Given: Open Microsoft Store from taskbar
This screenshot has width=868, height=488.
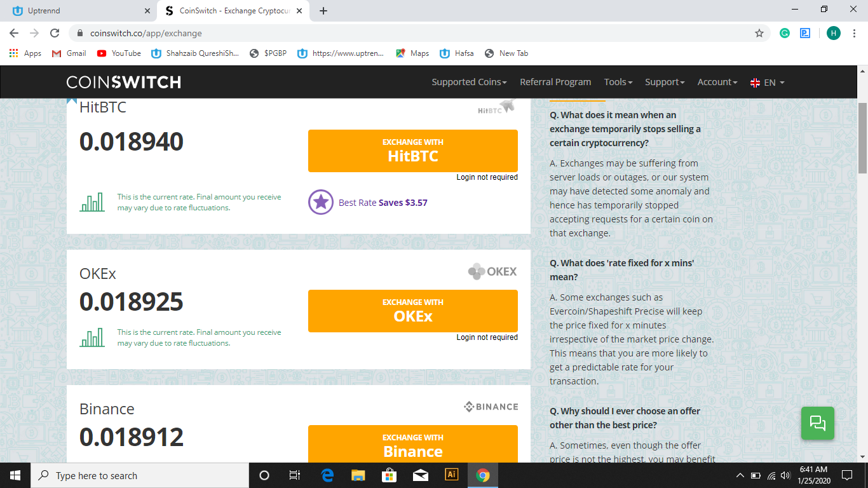Looking at the screenshot, I should pyautogui.click(x=389, y=475).
